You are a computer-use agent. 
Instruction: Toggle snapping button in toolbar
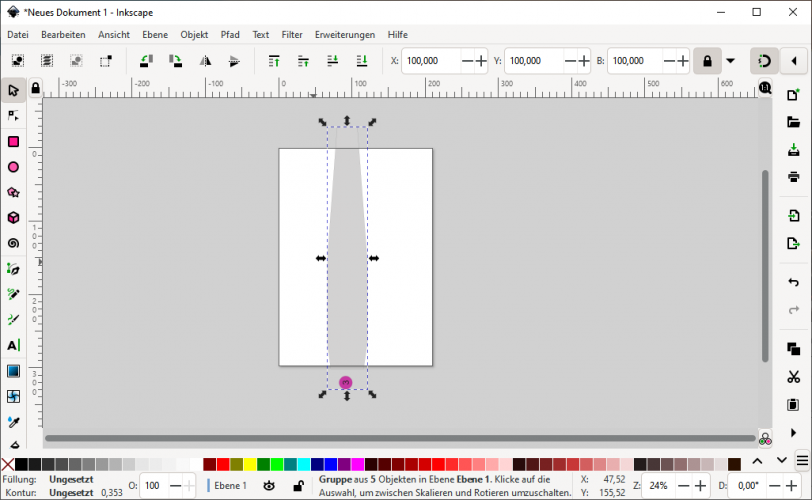coord(764,61)
